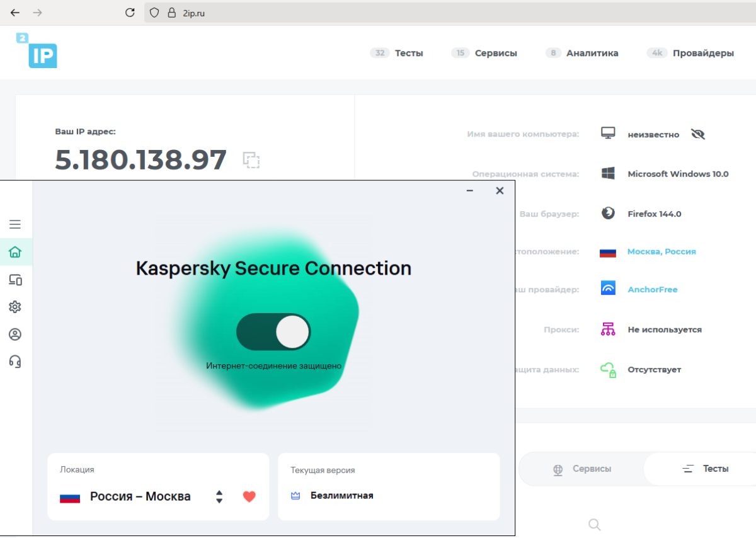Close the Kaspersky Secure Connection window
The height and width of the screenshot is (538, 756).
pos(500,190)
